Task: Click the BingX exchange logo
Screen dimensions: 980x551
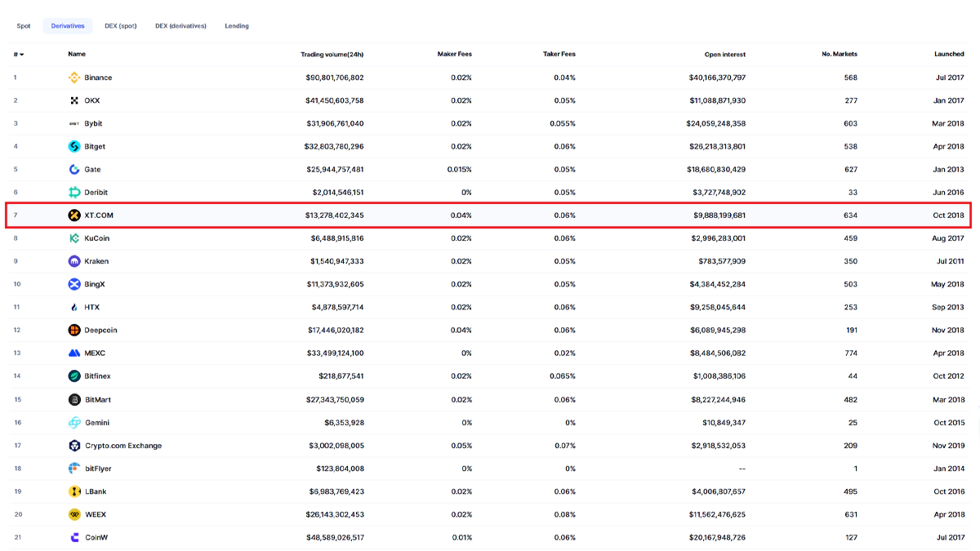Action: point(74,284)
